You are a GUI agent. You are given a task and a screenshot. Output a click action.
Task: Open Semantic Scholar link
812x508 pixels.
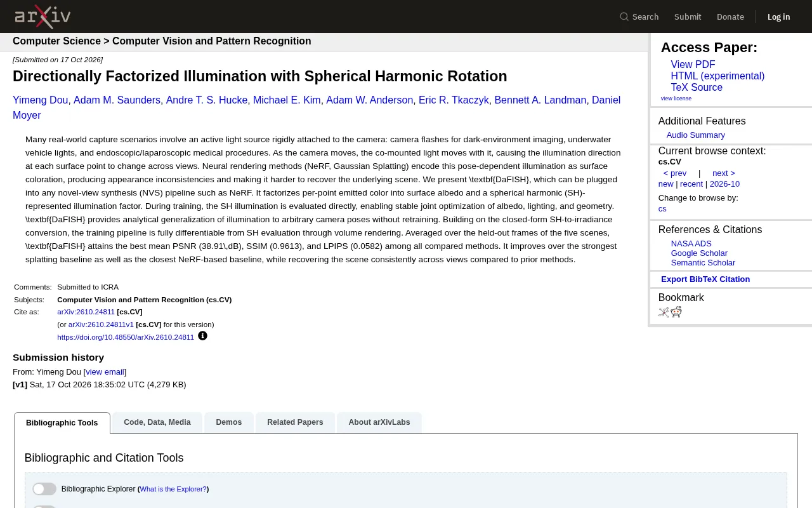click(703, 263)
